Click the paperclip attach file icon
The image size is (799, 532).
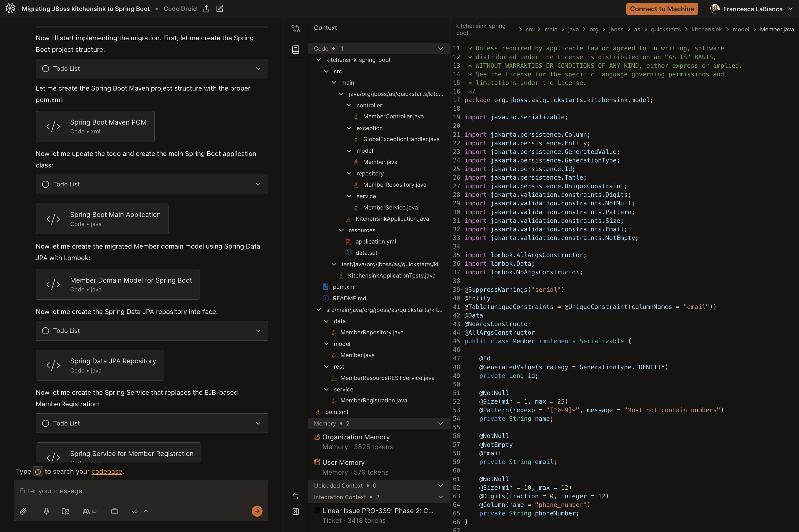23,511
